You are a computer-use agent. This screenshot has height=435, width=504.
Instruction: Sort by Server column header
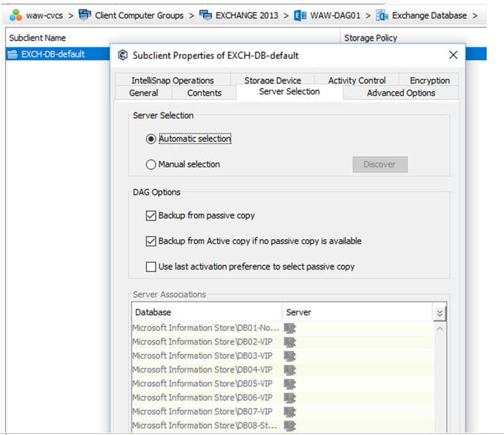click(x=358, y=312)
